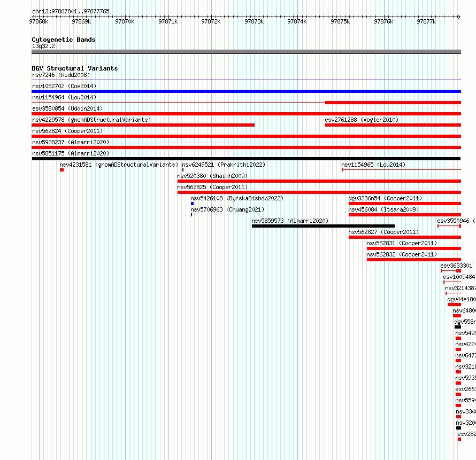Click the nsv7246 (Kidd2008) variant label
This screenshot has height=460, width=476.
pyautogui.click(x=61, y=75)
